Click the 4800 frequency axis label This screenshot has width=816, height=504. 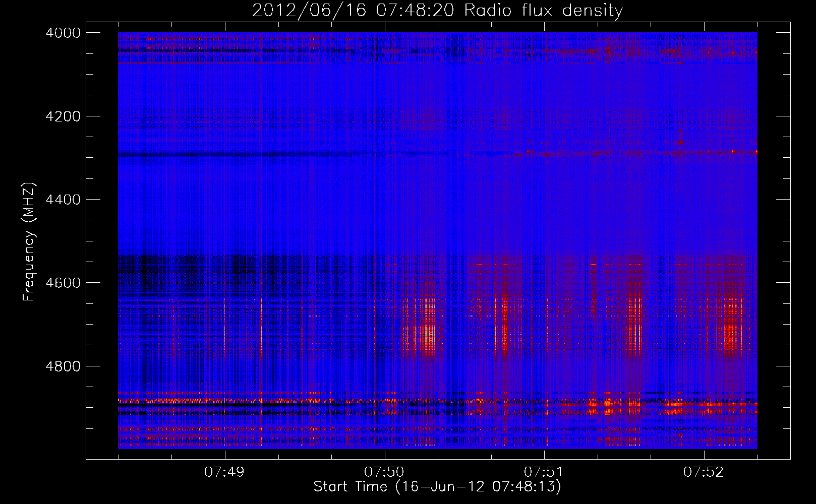point(63,366)
